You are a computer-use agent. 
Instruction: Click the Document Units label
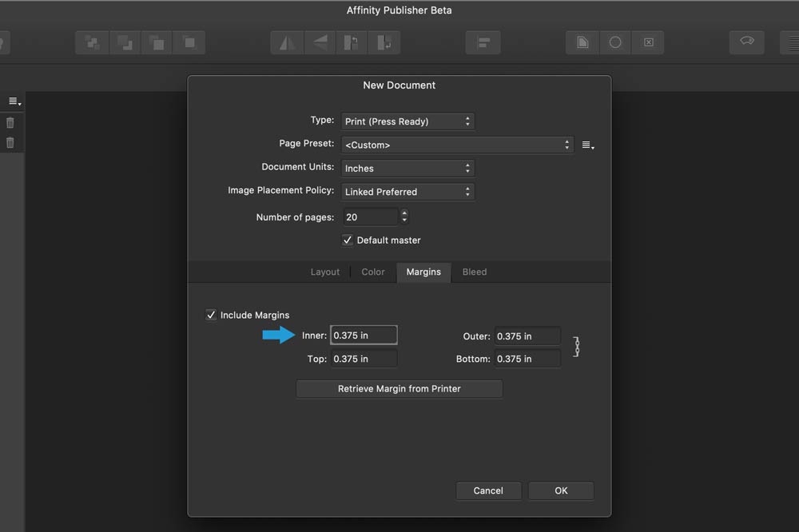click(297, 167)
